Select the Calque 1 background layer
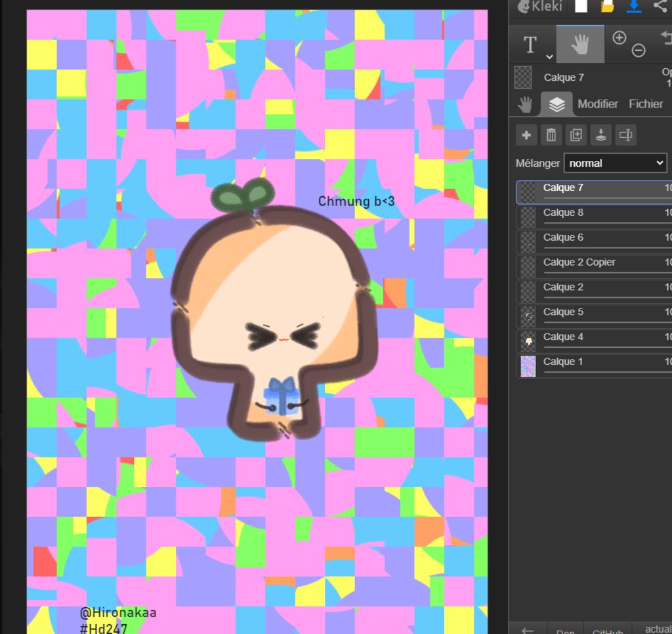672x634 pixels. click(562, 362)
